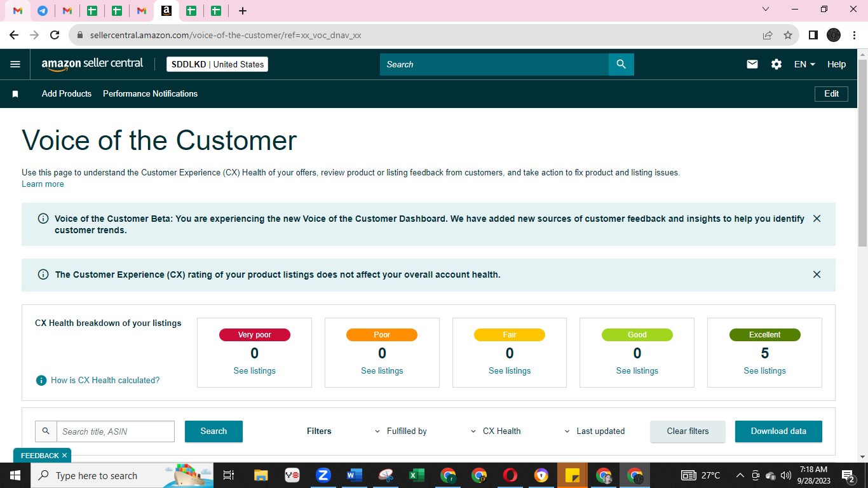Image resolution: width=868 pixels, height=488 pixels.
Task: Reload the current page
Action: coord(55,35)
